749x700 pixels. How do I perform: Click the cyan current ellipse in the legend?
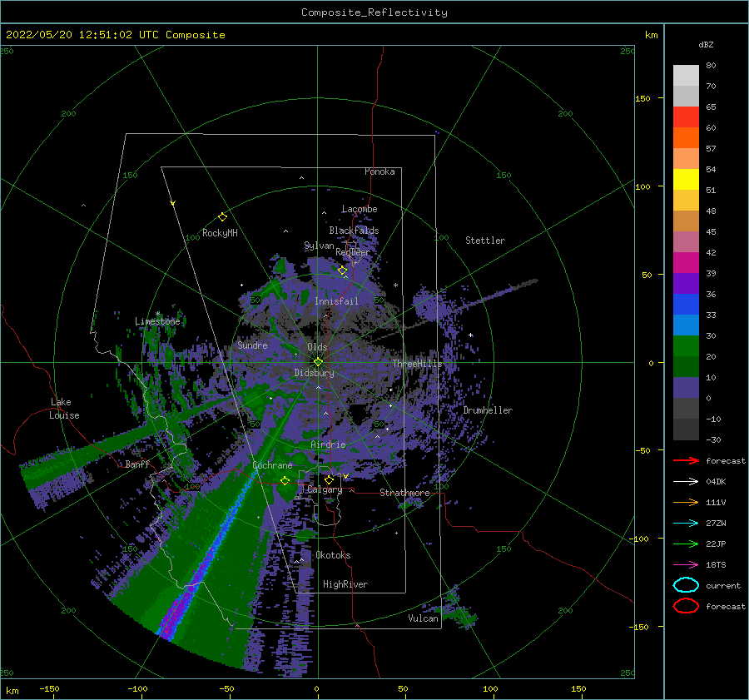coord(686,585)
